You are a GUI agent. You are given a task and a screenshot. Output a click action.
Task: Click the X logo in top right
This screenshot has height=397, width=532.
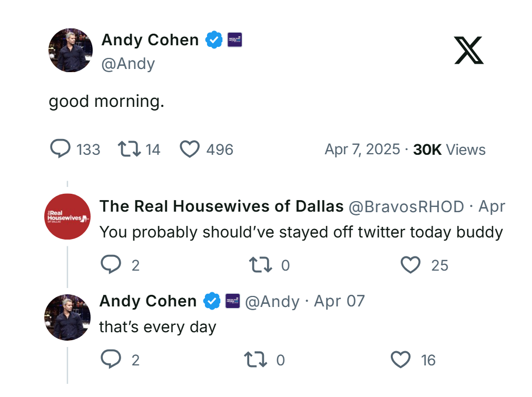tap(468, 49)
